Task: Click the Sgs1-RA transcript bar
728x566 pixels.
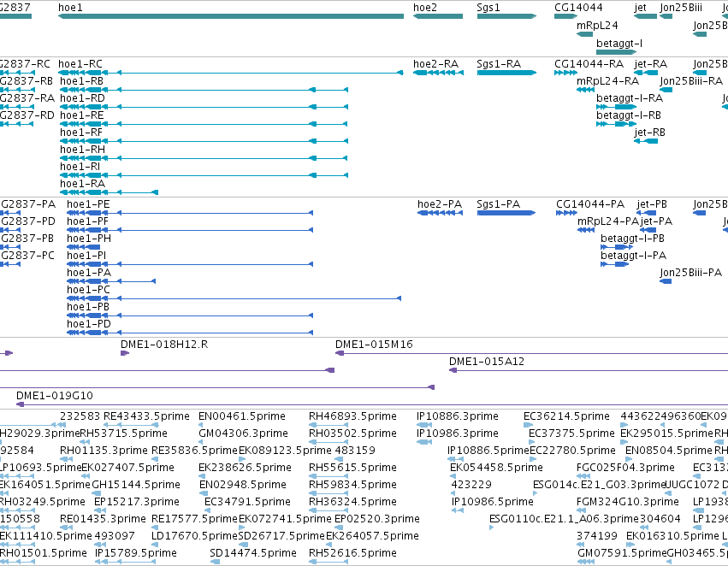Action: click(x=506, y=73)
